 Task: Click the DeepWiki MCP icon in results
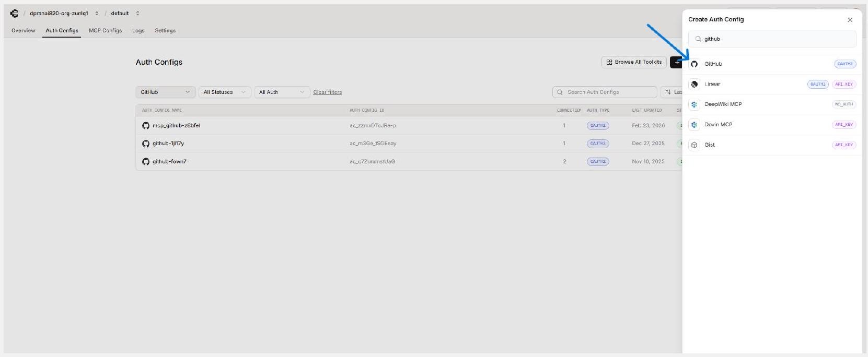click(x=694, y=104)
